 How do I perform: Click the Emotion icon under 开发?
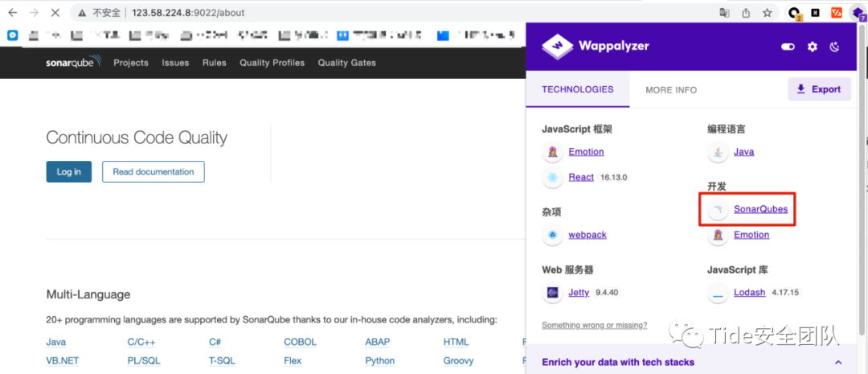point(718,235)
